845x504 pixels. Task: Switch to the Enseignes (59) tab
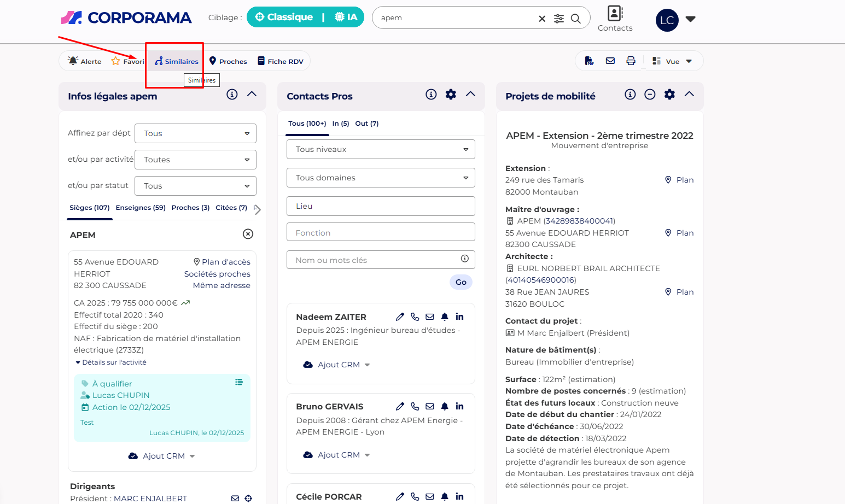tap(141, 208)
